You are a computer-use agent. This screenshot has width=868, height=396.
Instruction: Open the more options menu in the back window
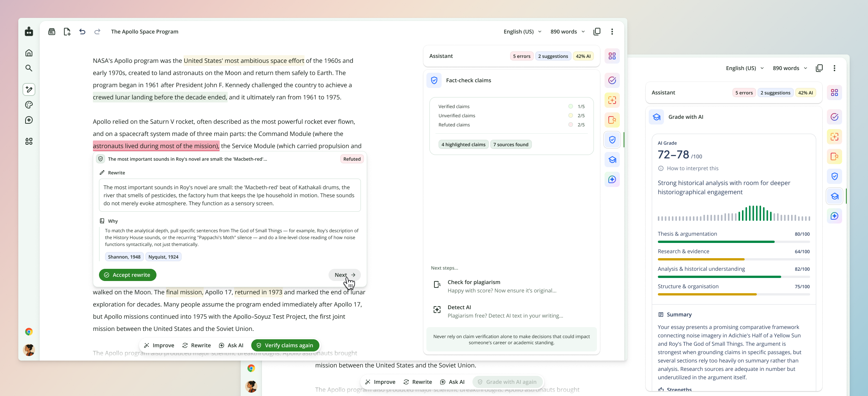coord(834,68)
